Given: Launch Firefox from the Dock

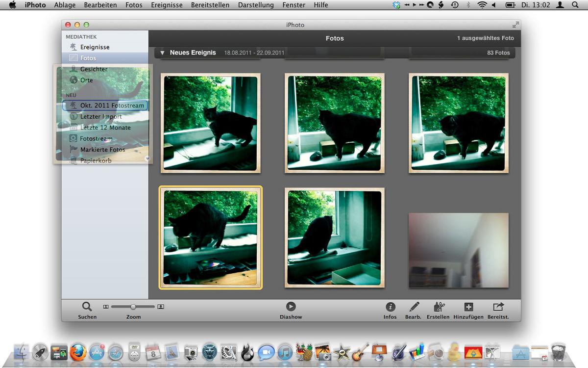Looking at the screenshot, I should [78, 352].
